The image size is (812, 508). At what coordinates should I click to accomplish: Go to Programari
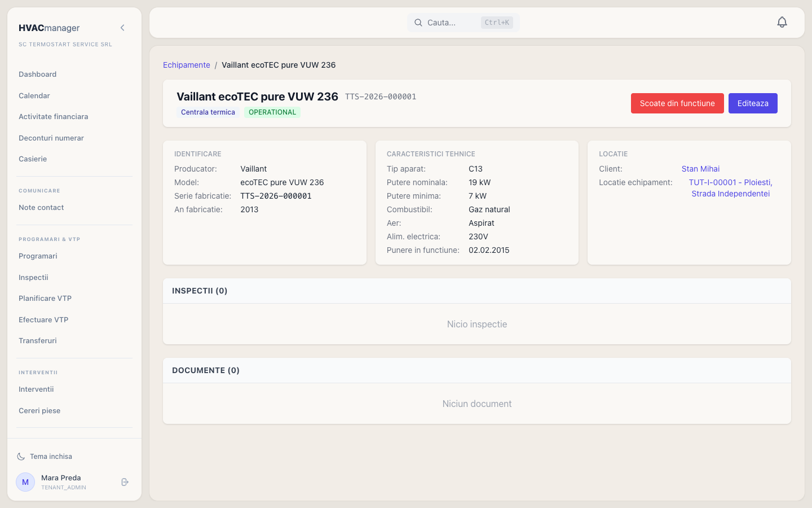(38, 256)
